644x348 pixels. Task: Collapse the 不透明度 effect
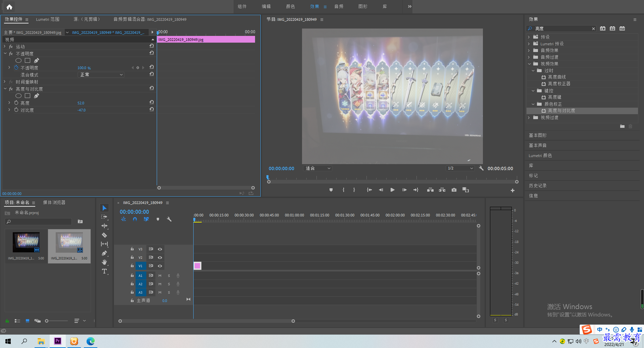tap(5, 54)
